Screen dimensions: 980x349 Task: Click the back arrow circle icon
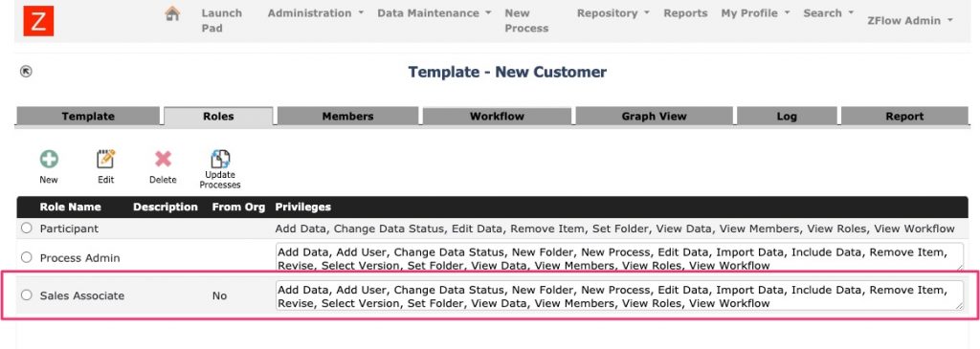26,71
